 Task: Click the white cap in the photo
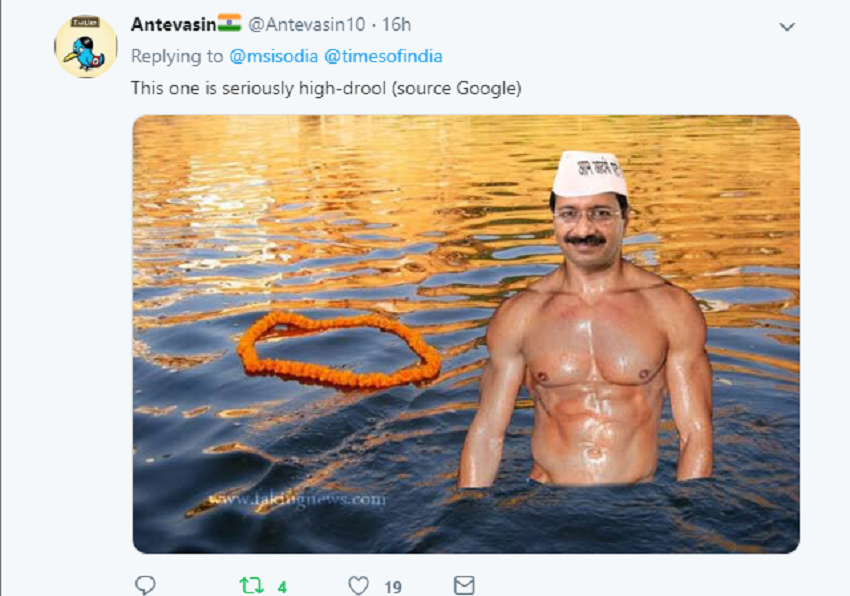pyautogui.click(x=588, y=173)
